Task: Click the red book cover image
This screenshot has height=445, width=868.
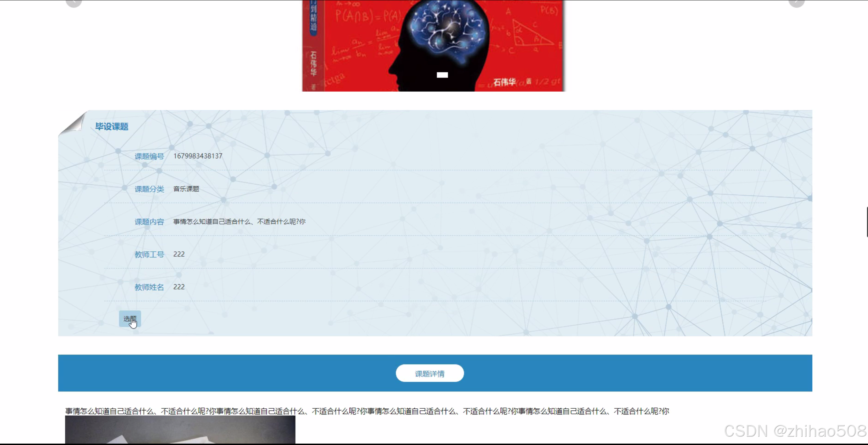Action: coord(433,45)
